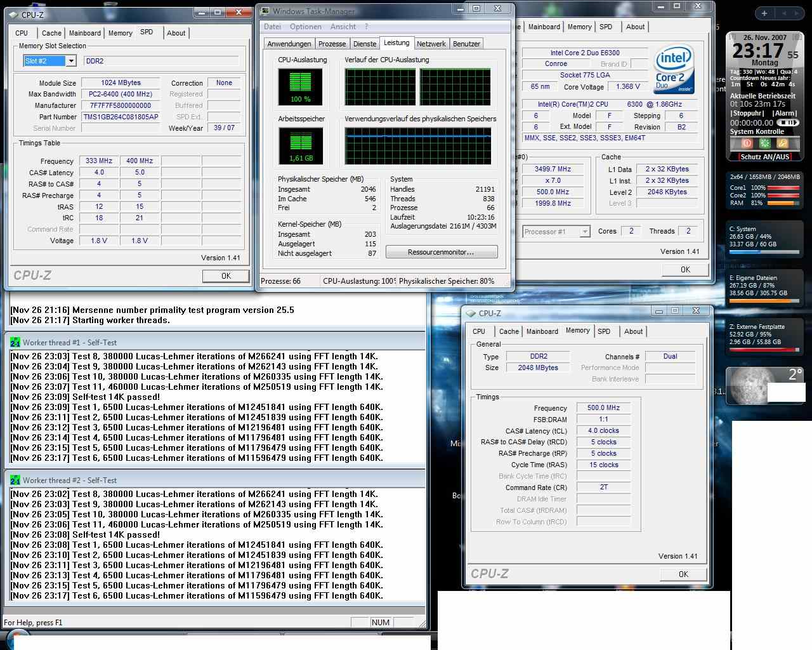The width and height of the screenshot is (812, 650).
Task: Click the add gadget plus icon in sidebar
Action: pyautogui.click(x=764, y=13)
